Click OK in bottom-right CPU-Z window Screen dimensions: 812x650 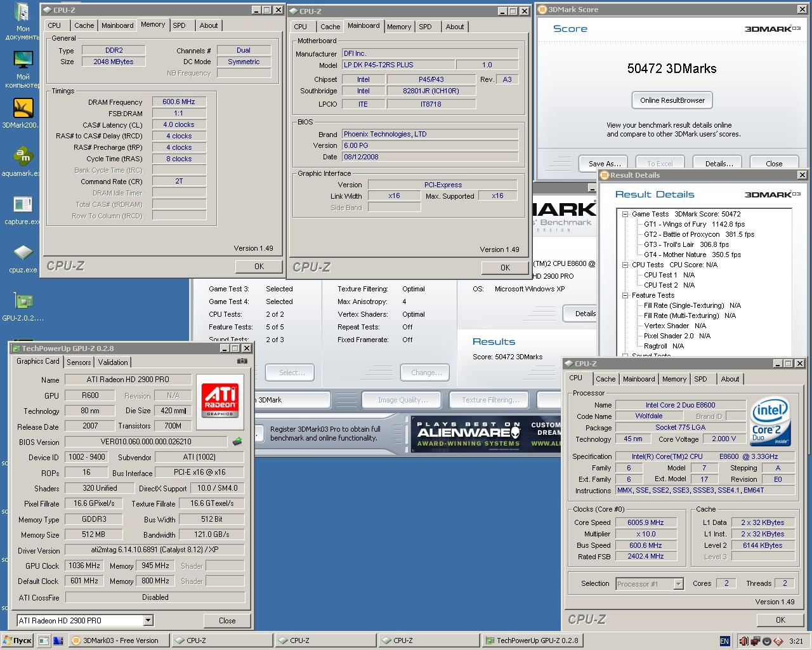(x=780, y=620)
